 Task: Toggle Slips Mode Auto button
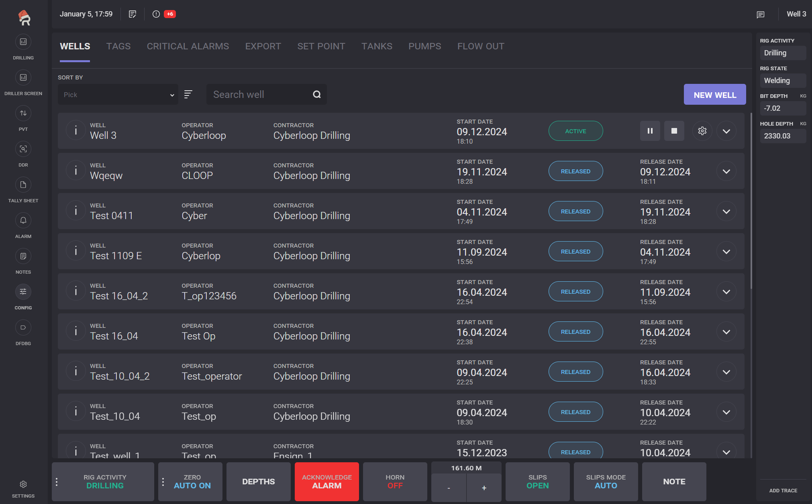pos(606,482)
